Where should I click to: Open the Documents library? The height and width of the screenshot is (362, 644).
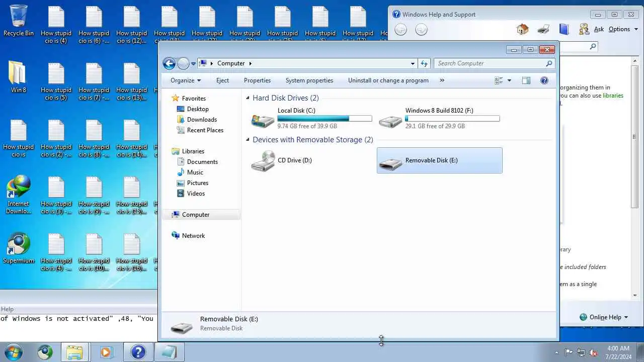[x=202, y=162]
